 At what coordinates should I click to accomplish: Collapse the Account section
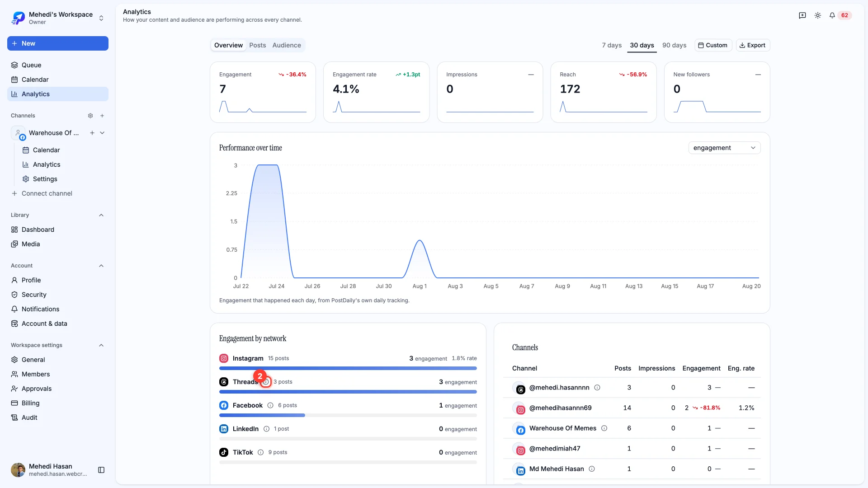[101, 266]
